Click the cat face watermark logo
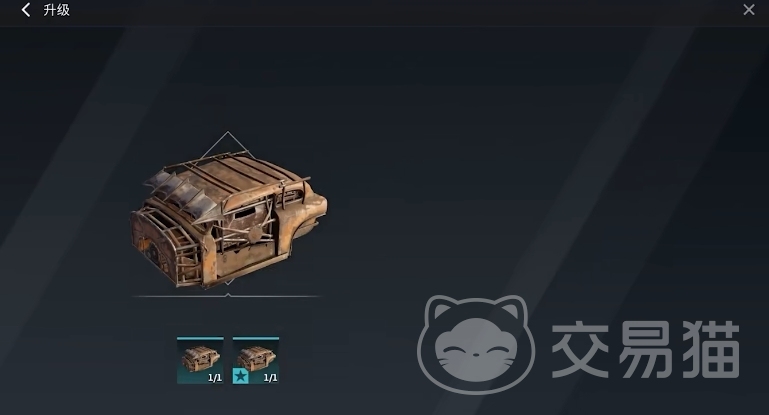 476,345
